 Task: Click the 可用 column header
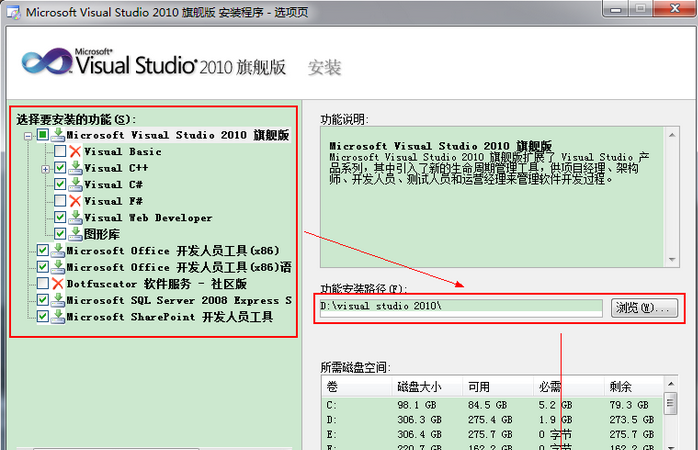coord(498,386)
